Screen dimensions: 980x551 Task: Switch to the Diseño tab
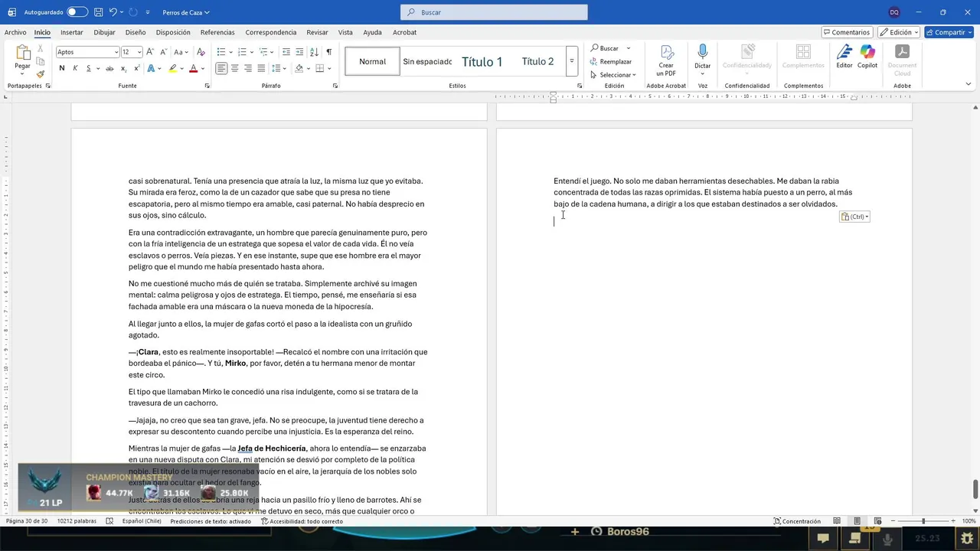136,32
